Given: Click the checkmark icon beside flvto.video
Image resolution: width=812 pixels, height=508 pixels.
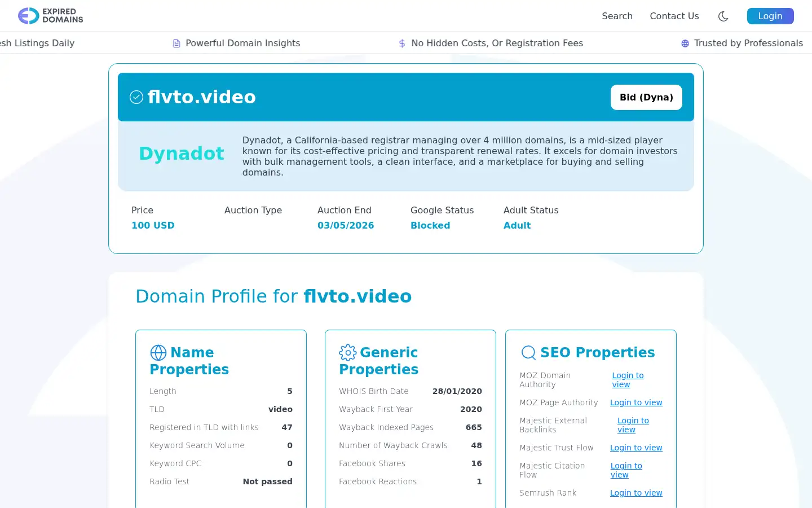Looking at the screenshot, I should (136, 97).
